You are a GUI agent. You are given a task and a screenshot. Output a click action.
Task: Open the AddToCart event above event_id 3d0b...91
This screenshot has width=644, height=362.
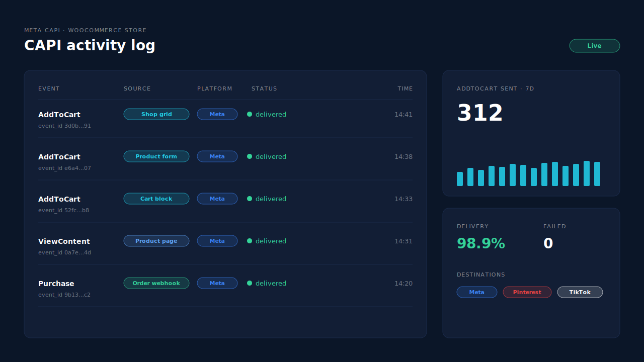coord(59,115)
